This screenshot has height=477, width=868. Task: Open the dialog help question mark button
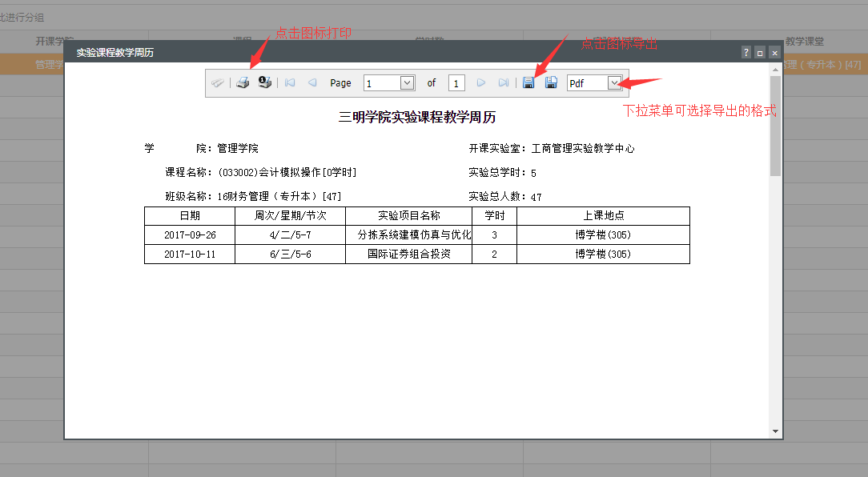746,53
